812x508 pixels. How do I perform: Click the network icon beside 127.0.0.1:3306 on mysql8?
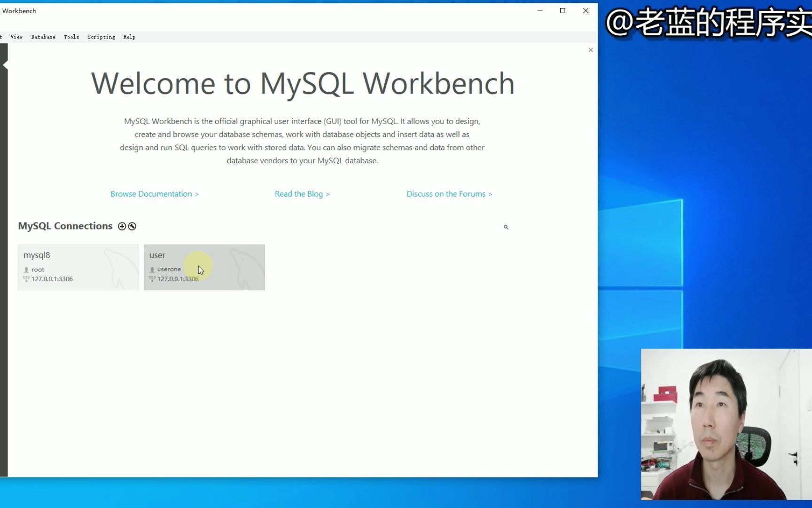pyautogui.click(x=26, y=278)
